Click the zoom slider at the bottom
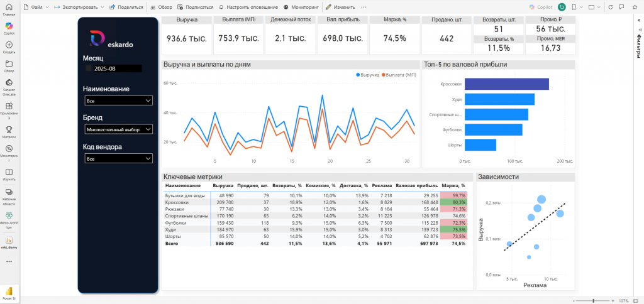Image resolution: width=644 pixels, height=304 pixels. click(x=592, y=300)
